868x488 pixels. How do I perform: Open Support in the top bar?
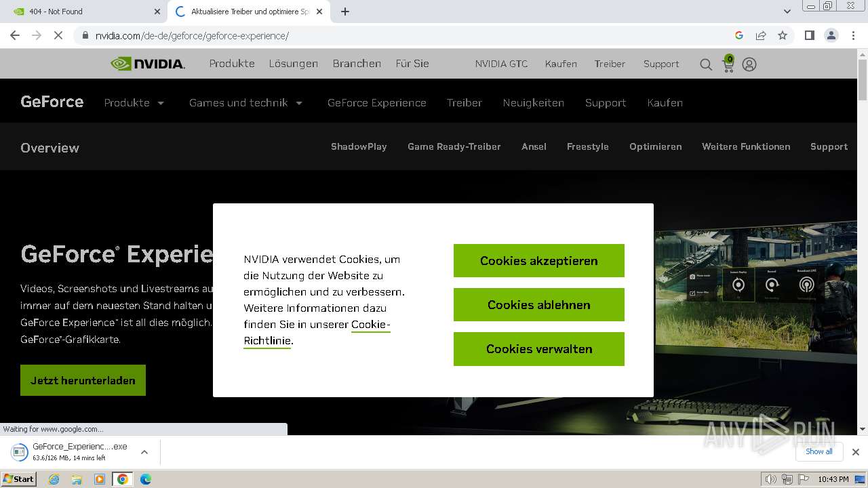pos(661,64)
